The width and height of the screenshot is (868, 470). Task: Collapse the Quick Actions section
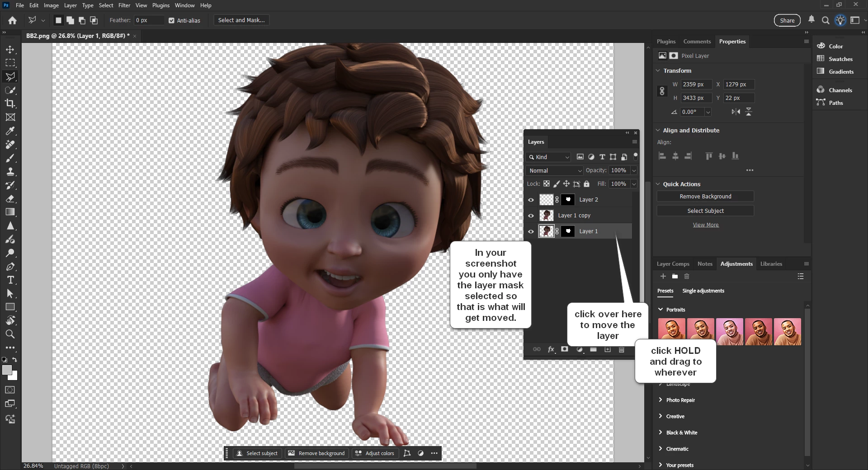pyautogui.click(x=658, y=184)
